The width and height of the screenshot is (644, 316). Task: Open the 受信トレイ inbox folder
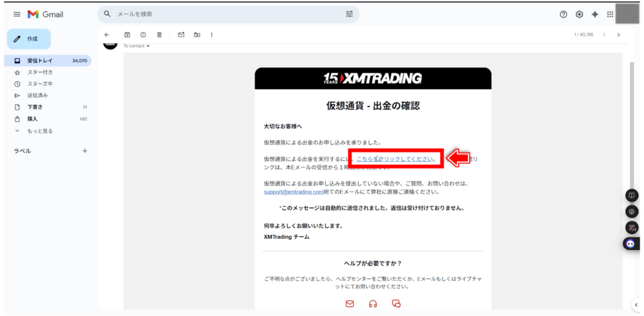click(40, 61)
